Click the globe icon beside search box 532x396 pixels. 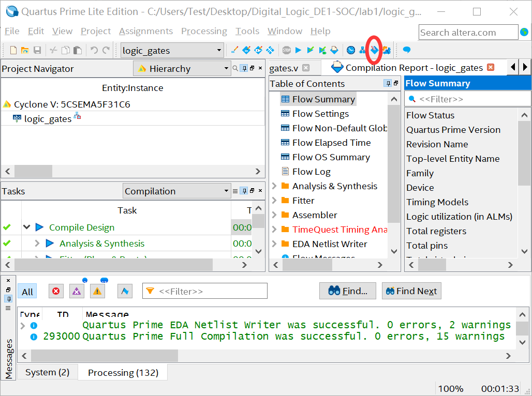[x=524, y=32]
